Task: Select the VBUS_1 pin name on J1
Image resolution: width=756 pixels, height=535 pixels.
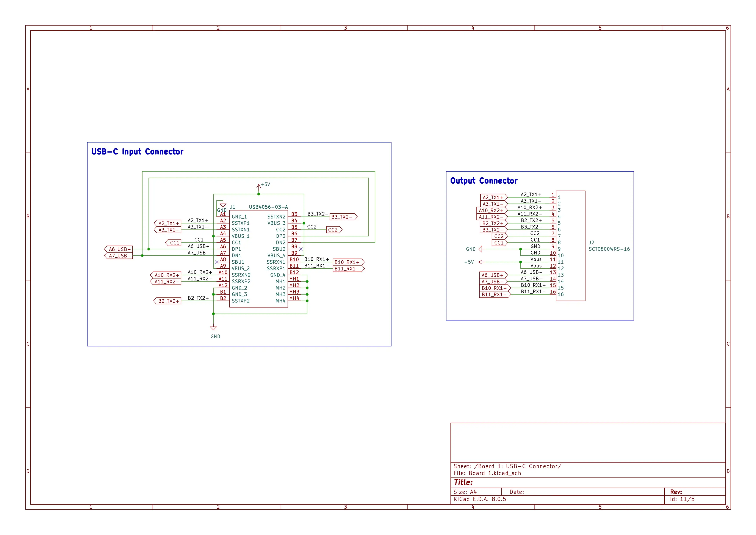Action: (241, 236)
